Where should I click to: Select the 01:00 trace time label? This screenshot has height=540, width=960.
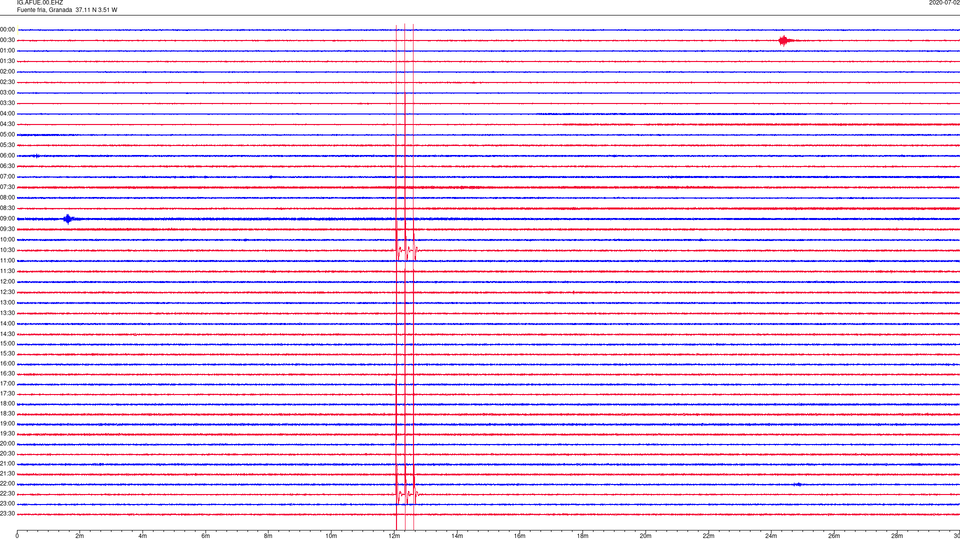[x=7, y=51]
